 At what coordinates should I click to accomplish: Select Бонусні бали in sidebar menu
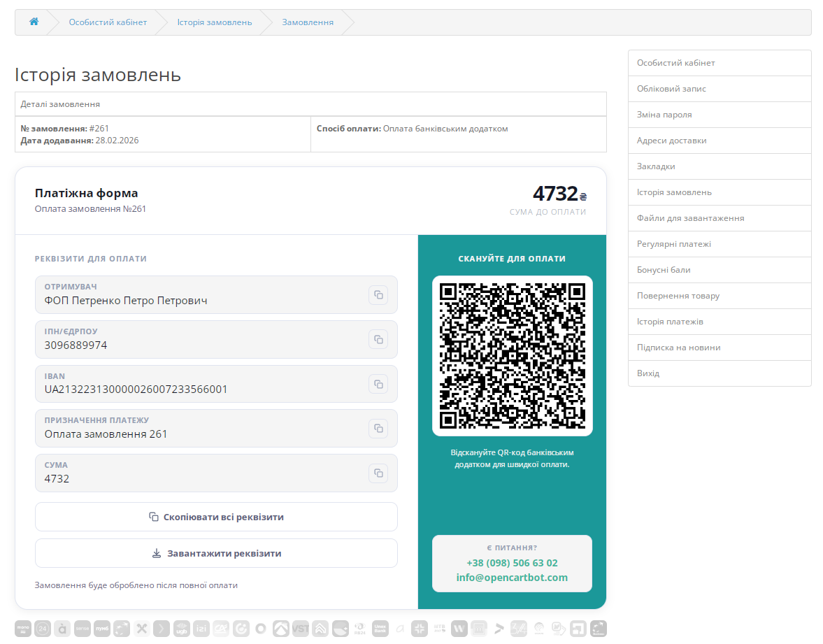[x=663, y=270]
